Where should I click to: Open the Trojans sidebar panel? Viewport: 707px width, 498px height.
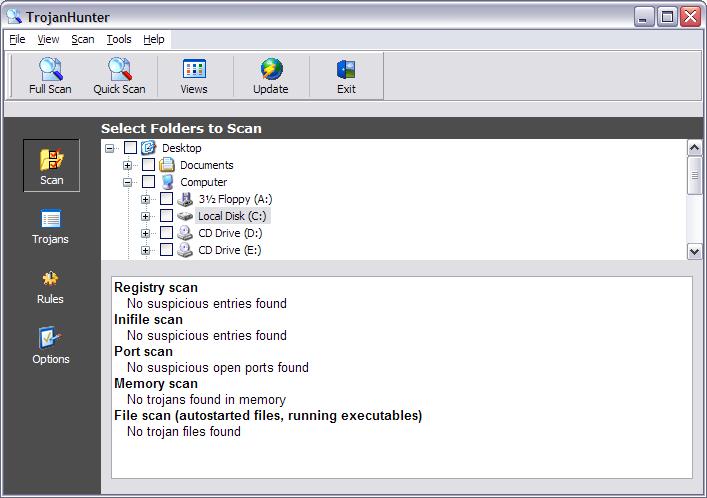point(50,226)
